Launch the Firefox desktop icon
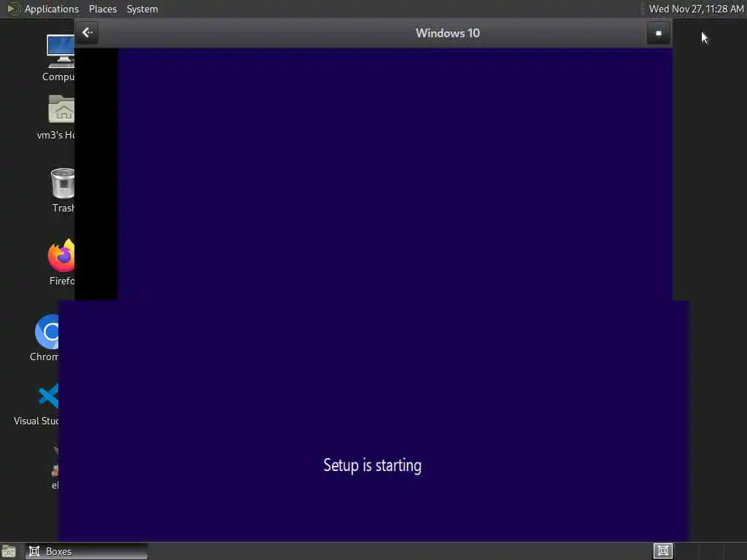Image resolution: width=747 pixels, height=560 pixels. (61, 255)
